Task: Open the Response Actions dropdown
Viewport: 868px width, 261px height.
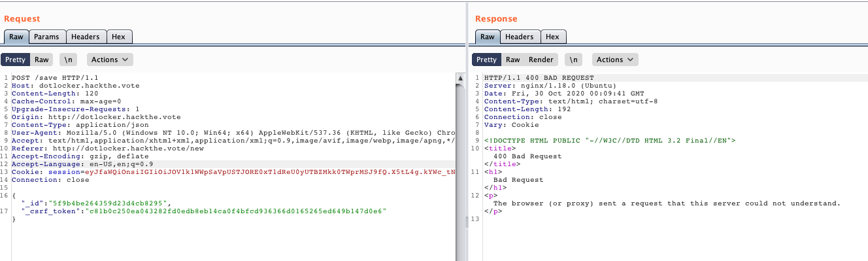Action: click(615, 60)
